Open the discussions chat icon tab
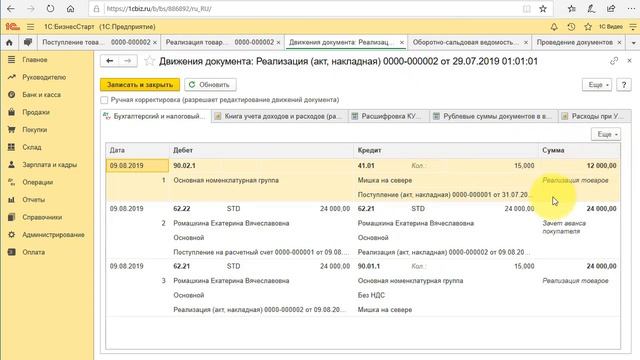 coord(28,42)
